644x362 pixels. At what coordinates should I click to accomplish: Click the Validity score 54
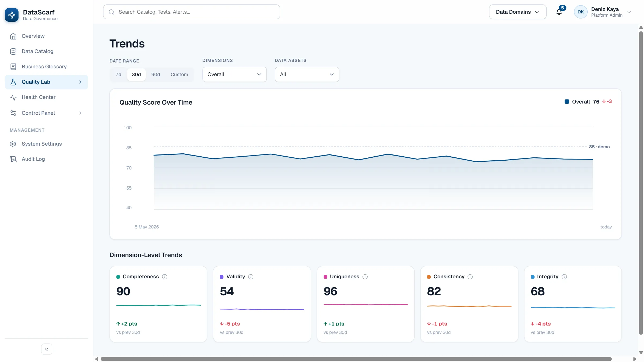click(x=227, y=291)
